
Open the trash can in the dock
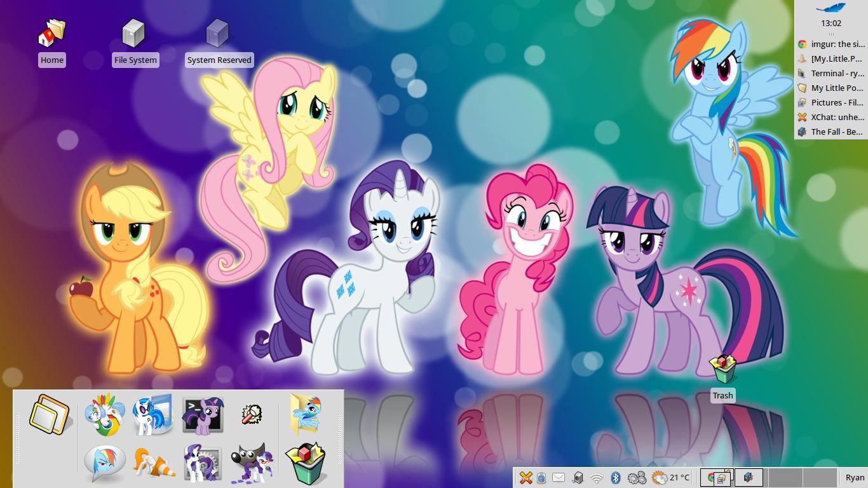306,463
